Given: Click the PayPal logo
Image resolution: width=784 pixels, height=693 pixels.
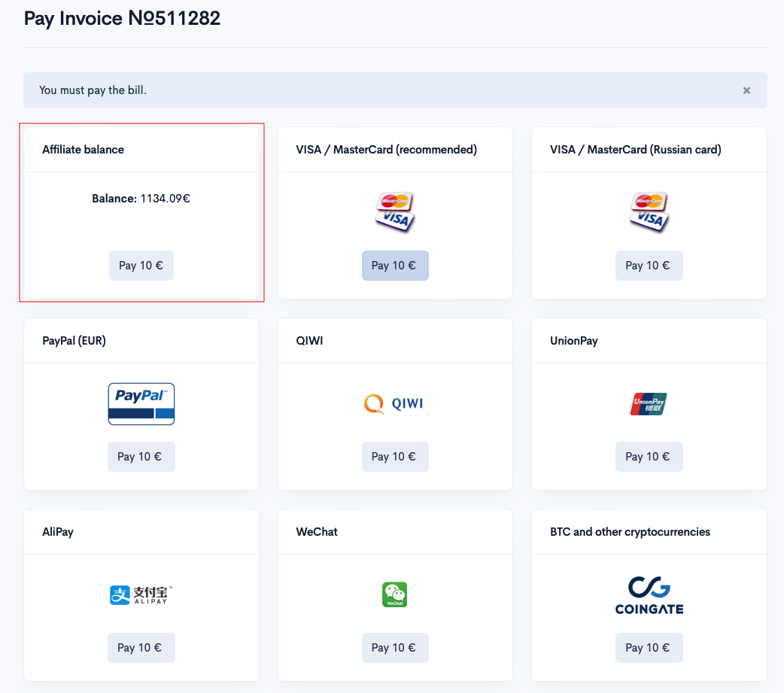Looking at the screenshot, I should (141, 404).
